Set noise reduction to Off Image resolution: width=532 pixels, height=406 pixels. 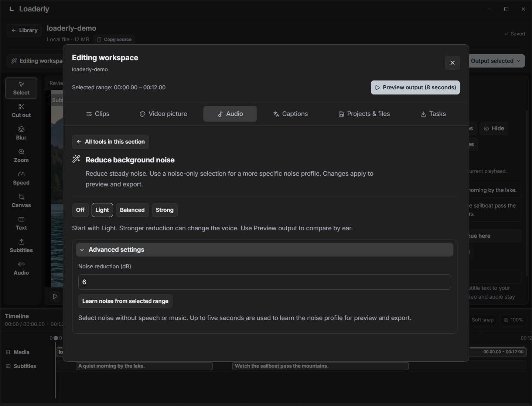point(80,210)
